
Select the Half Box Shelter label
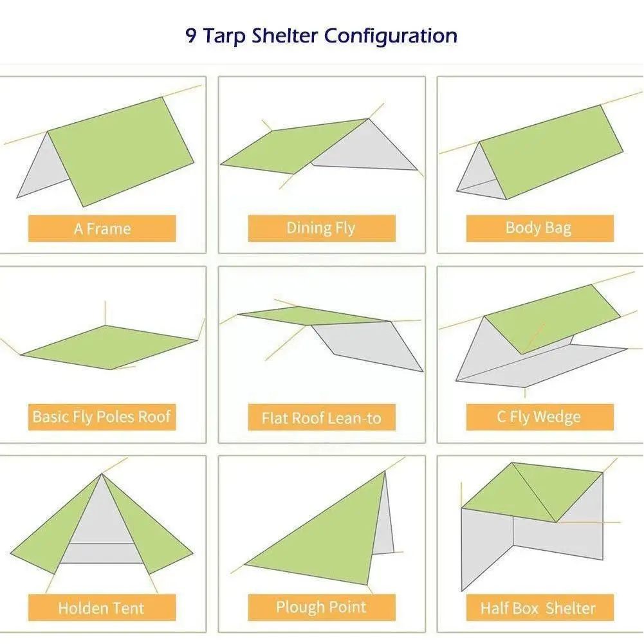[539, 608]
